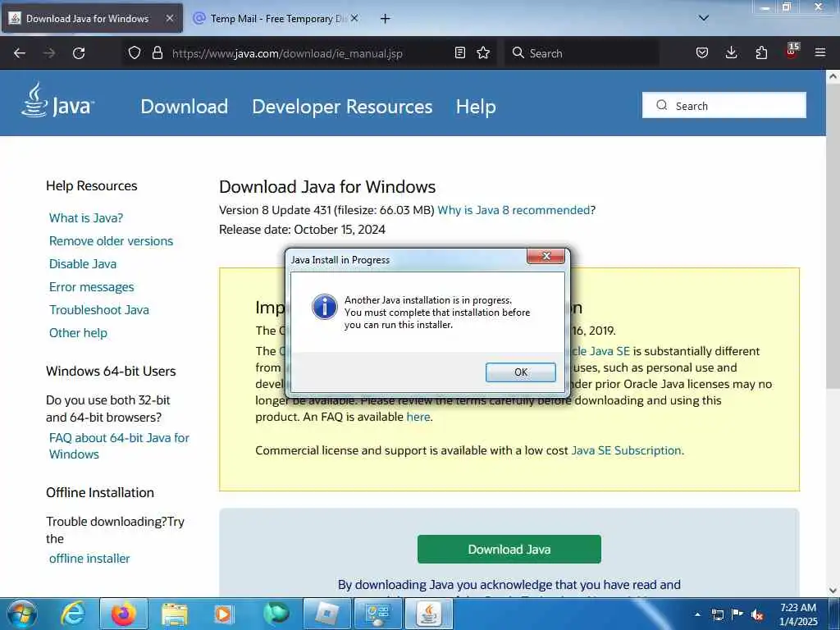The height and width of the screenshot is (630, 840).
Task: Open Troubleshoot Java link
Action: click(99, 309)
